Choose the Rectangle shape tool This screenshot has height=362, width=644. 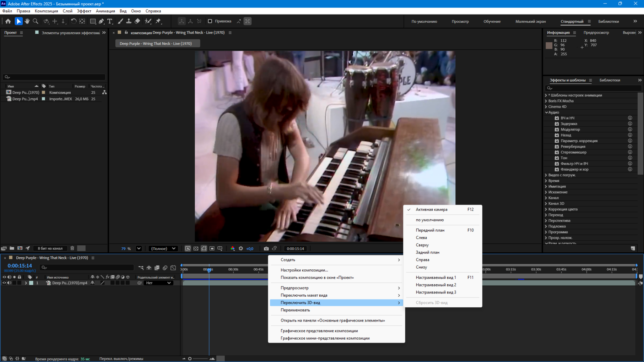coord(93,21)
